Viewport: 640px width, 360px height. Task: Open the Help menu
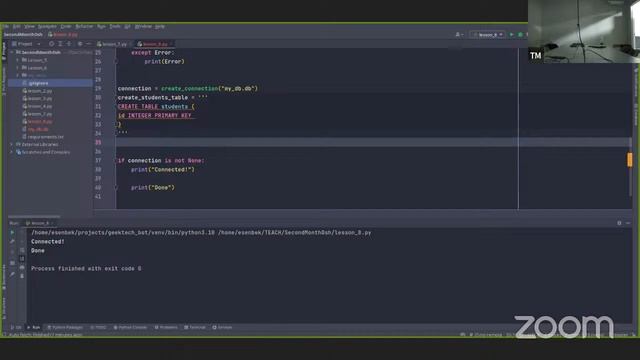[160, 27]
